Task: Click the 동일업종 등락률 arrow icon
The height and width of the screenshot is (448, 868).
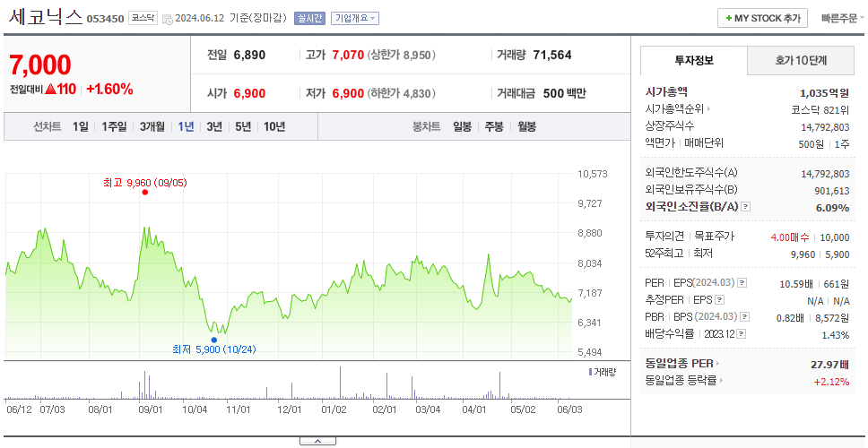Action: [721, 381]
